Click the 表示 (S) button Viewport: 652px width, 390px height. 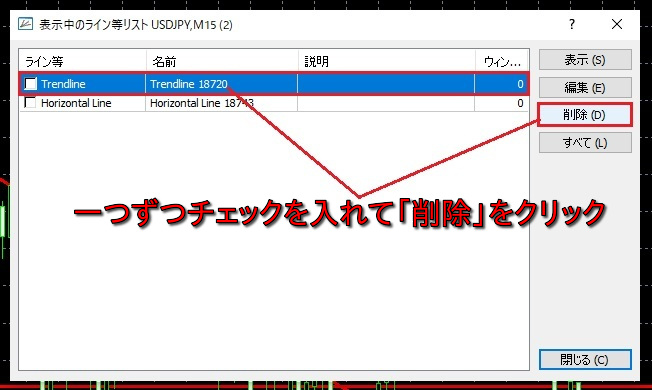click(585, 60)
